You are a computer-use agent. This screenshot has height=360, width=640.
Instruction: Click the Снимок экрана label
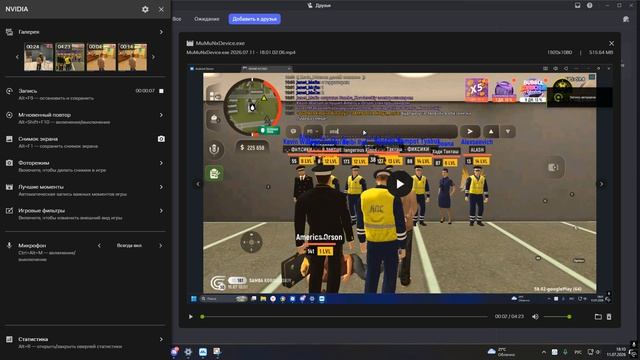[x=38, y=139]
